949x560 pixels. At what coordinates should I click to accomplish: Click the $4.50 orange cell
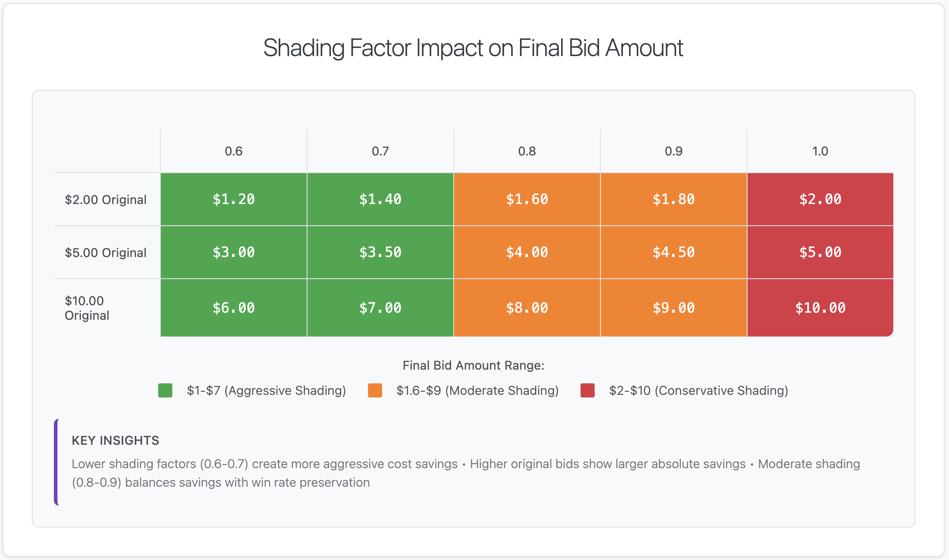[x=674, y=252]
